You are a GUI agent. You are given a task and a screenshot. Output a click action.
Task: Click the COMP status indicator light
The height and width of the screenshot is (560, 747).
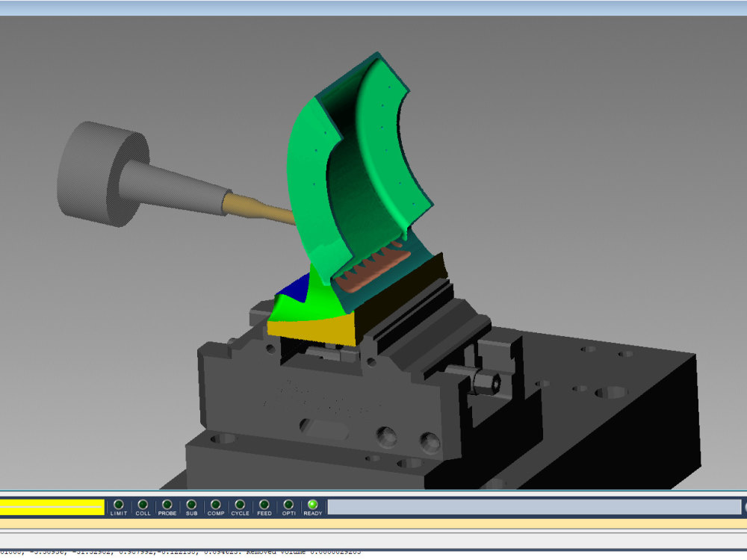pos(216,504)
